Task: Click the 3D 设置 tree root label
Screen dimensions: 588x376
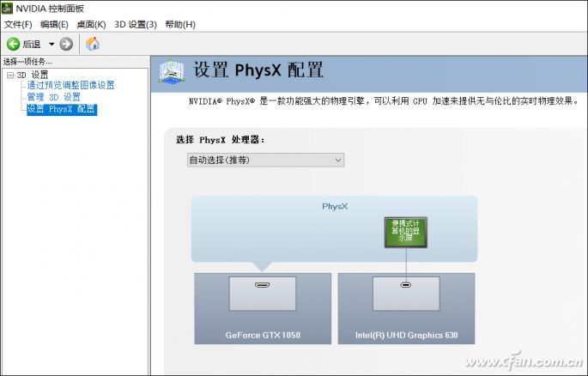Action: tap(33, 75)
